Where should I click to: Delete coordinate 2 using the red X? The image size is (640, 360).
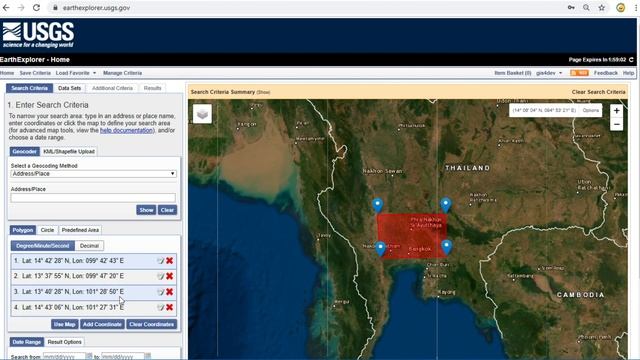[x=170, y=276]
